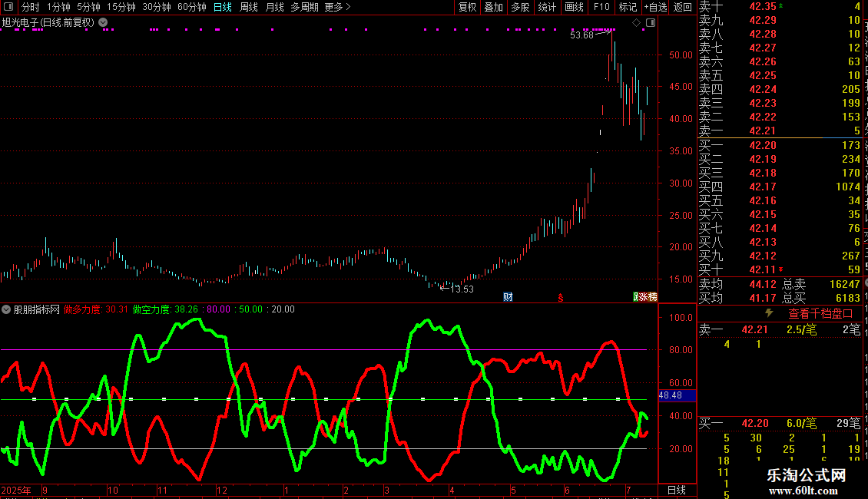Viewport: 868px width, 499px height.
Task: Select the 买一 42.20 order book row
Action: click(x=780, y=145)
